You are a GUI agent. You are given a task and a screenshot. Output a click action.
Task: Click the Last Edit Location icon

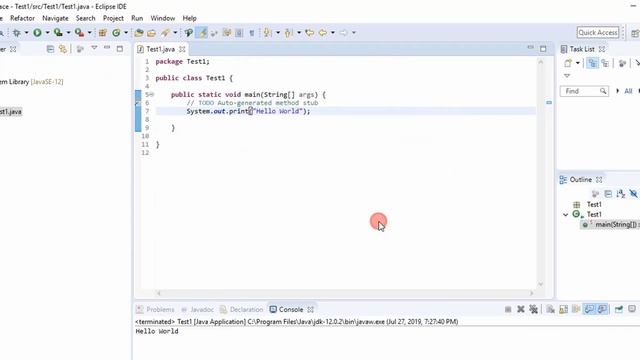click(310, 33)
